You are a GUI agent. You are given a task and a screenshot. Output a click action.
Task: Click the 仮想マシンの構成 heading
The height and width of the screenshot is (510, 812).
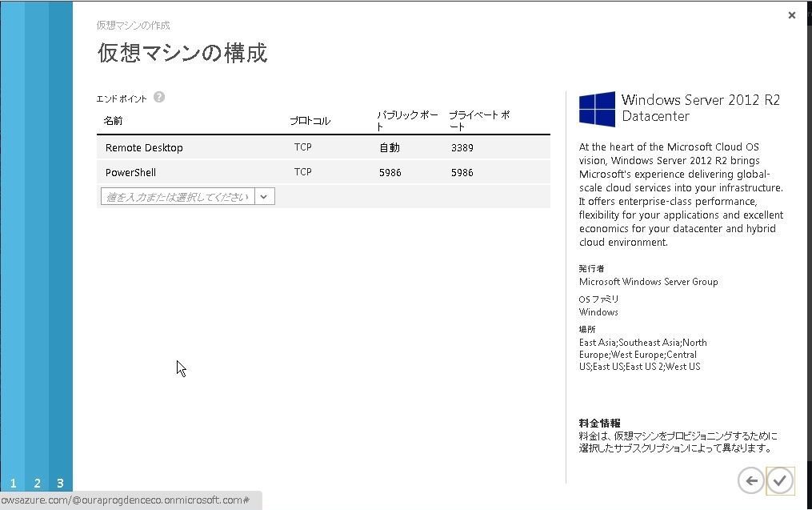182,53
